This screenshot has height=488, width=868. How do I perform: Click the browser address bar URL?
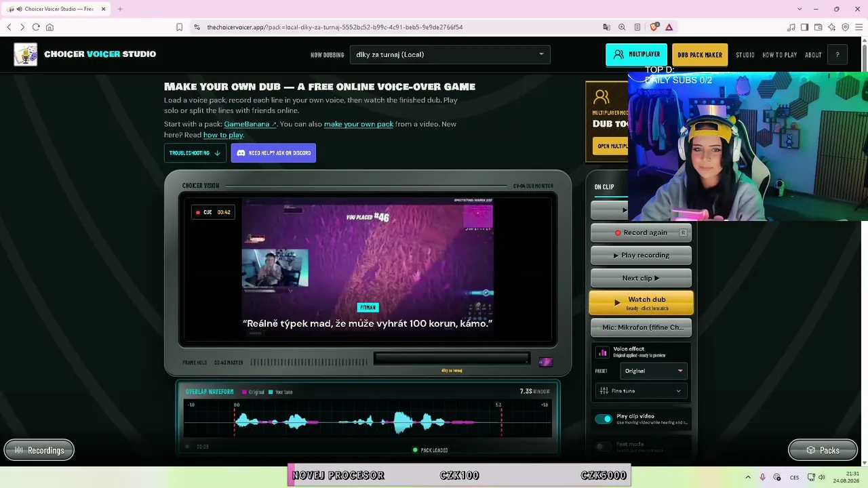click(x=335, y=27)
